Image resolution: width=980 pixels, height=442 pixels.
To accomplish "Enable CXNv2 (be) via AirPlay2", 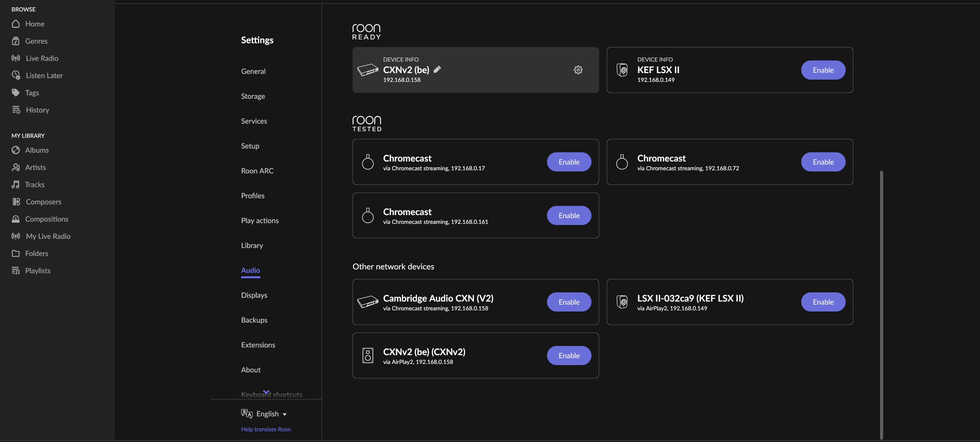I will click(569, 356).
